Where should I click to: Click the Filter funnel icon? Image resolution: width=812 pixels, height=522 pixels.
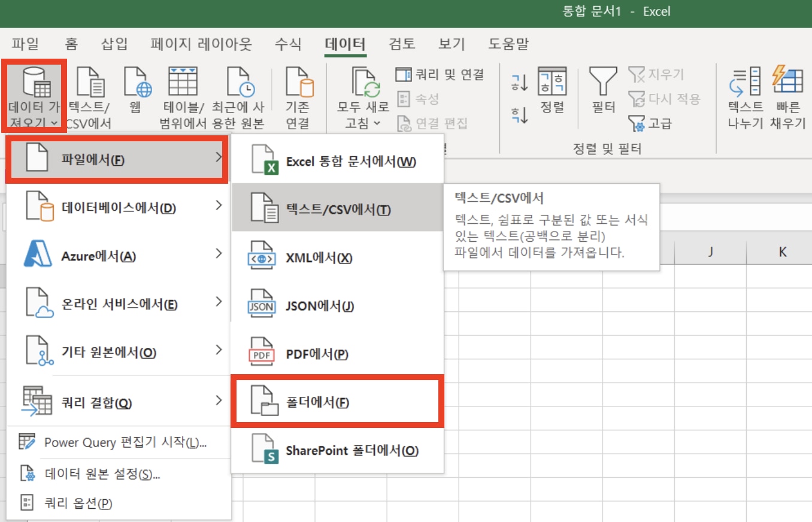pyautogui.click(x=602, y=93)
